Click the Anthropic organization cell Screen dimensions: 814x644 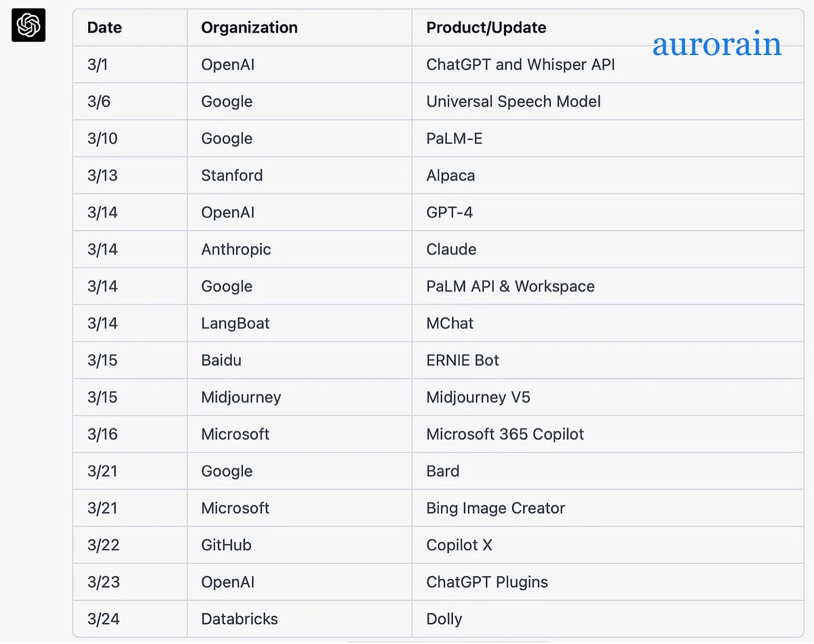coord(236,249)
